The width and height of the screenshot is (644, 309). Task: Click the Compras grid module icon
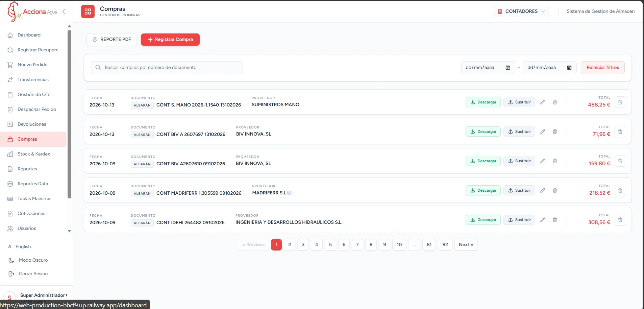88,11
